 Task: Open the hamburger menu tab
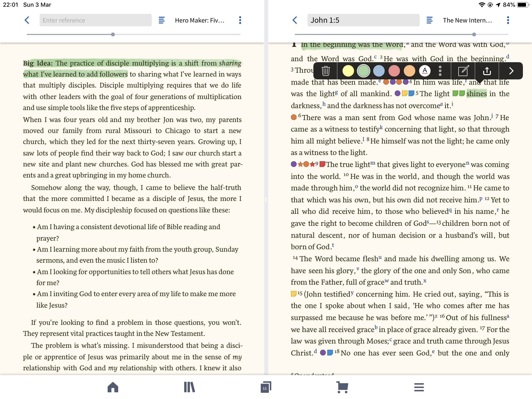coord(419,387)
